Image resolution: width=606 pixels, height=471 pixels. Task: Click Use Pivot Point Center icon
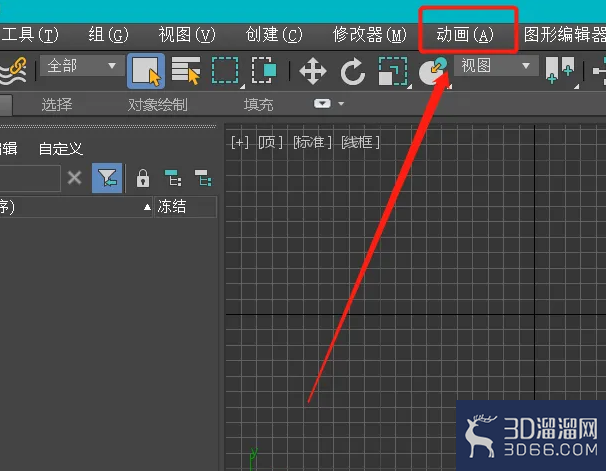[560, 70]
